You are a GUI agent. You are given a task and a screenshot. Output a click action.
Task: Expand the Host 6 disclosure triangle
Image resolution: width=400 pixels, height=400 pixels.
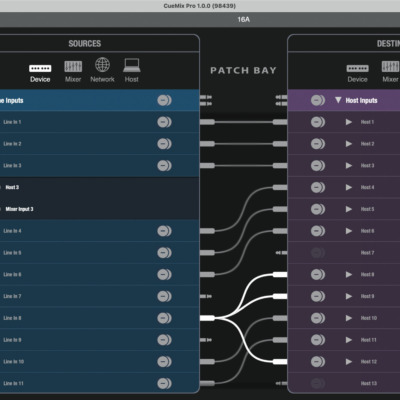click(x=349, y=231)
